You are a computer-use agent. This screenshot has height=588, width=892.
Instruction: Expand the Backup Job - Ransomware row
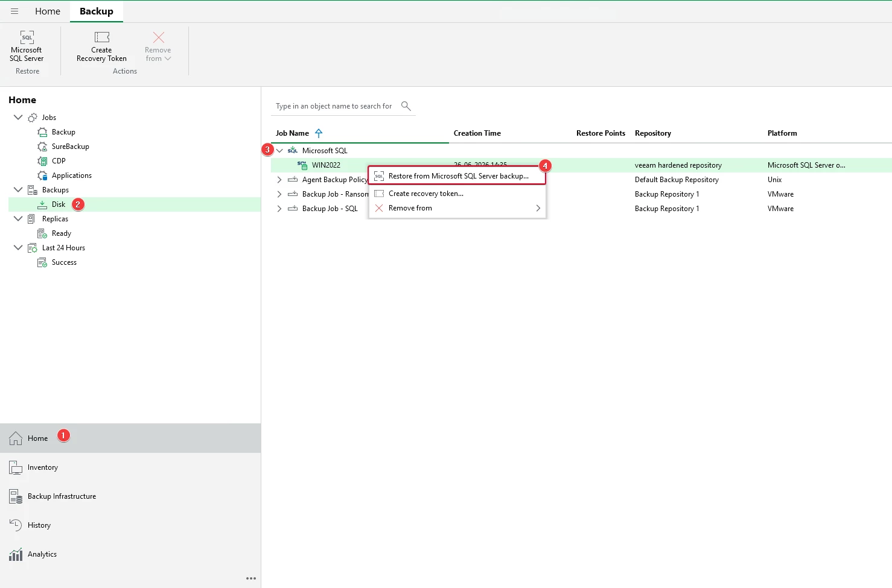pos(279,194)
